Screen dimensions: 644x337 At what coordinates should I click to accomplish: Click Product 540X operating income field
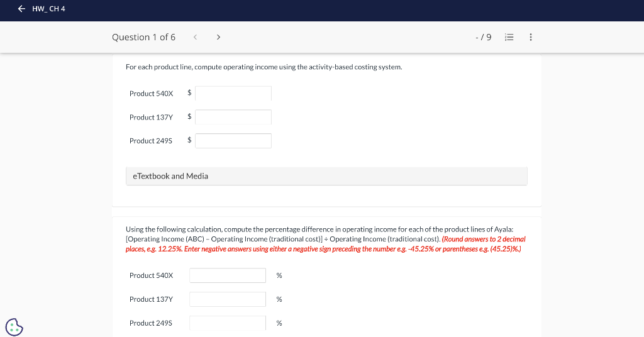[233, 93]
